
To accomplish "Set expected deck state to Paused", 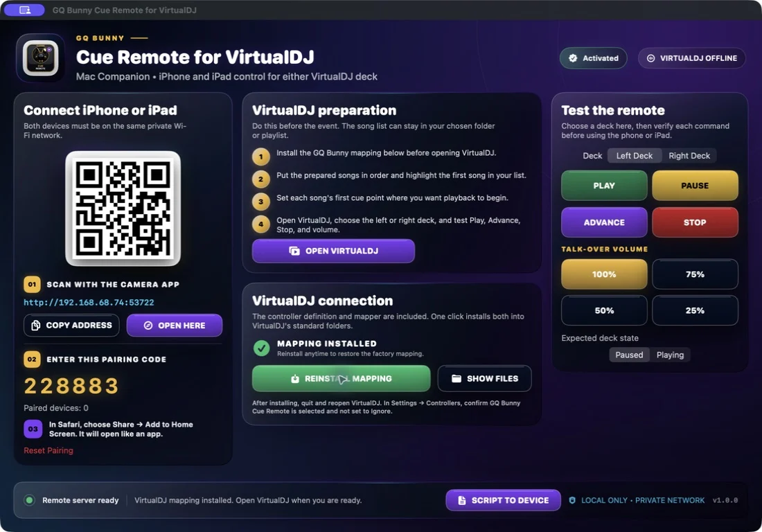I will (x=629, y=355).
